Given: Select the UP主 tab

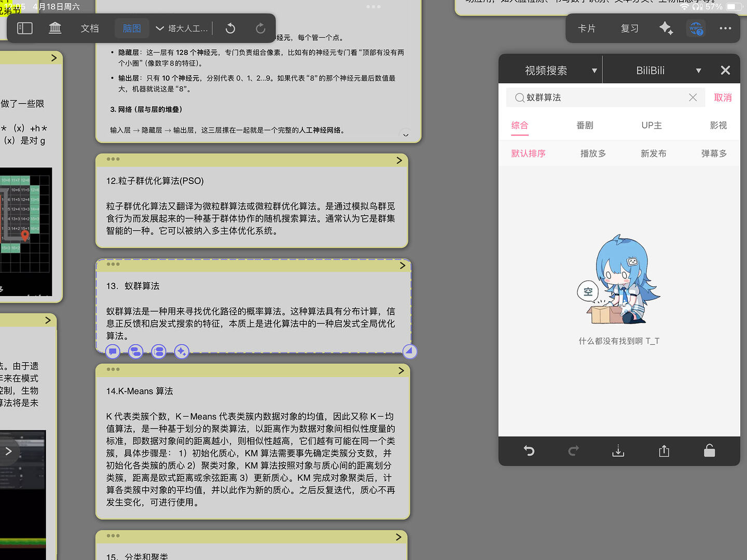Looking at the screenshot, I should (x=651, y=125).
